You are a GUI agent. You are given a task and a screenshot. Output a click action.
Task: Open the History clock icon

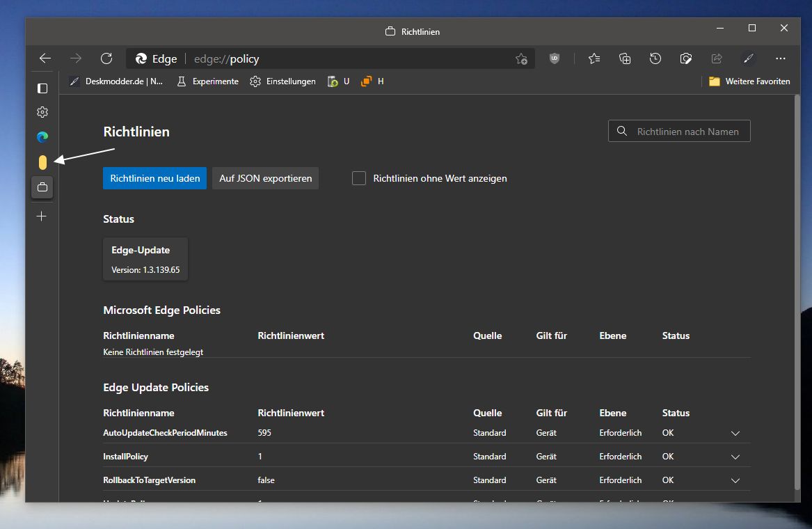tap(655, 58)
